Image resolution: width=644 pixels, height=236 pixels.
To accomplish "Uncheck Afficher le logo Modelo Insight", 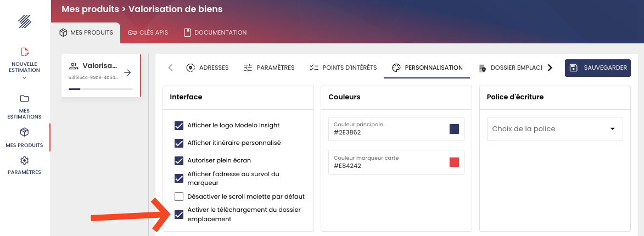I will (x=178, y=126).
